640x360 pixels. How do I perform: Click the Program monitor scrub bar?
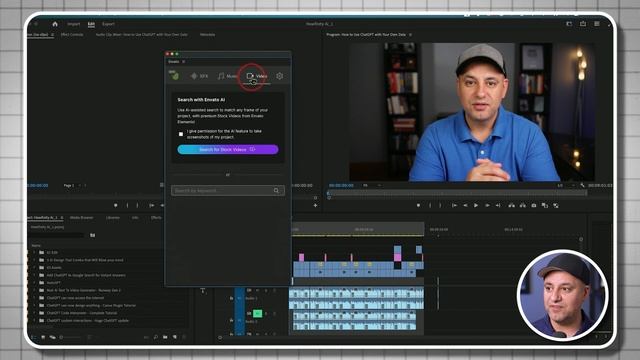click(x=457, y=193)
